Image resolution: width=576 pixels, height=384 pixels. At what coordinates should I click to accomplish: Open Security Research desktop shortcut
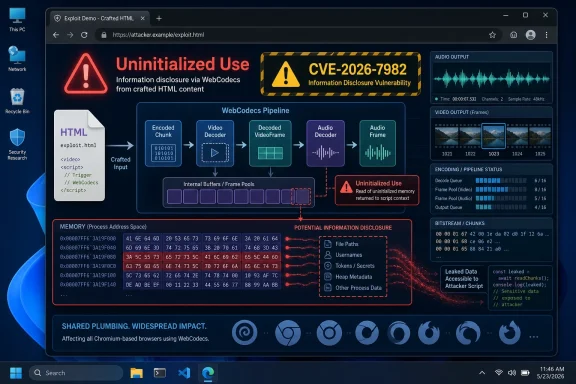[x=17, y=144]
